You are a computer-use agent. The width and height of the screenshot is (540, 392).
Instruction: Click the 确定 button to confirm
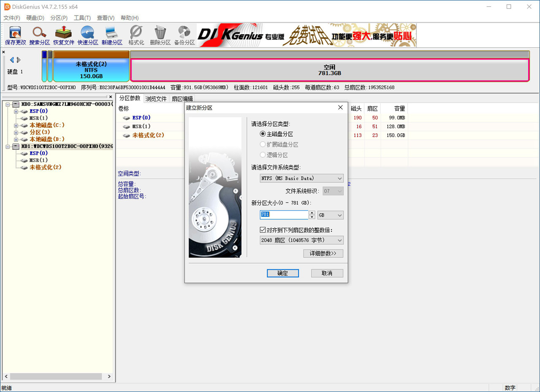pyautogui.click(x=283, y=273)
